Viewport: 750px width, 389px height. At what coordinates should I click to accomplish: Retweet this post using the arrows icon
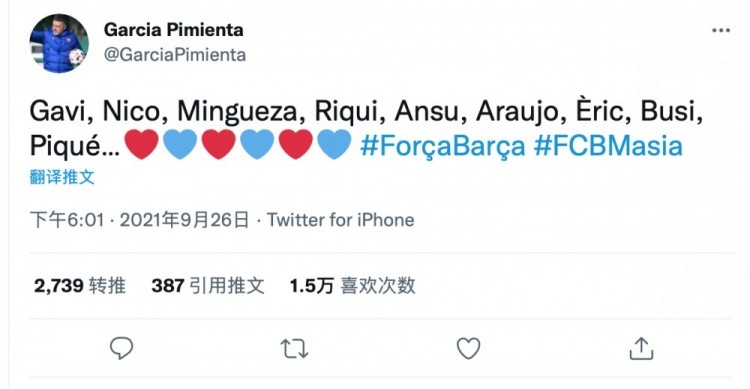click(294, 348)
